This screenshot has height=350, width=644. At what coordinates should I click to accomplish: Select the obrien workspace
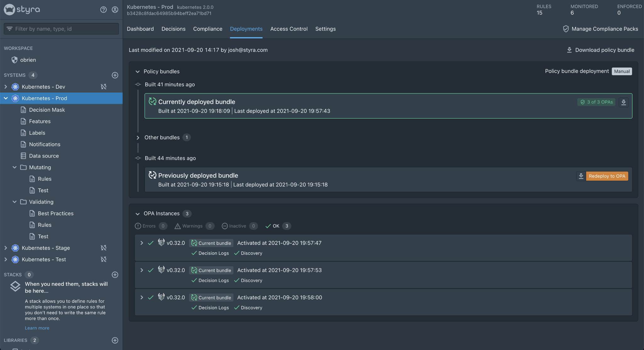(28, 60)
